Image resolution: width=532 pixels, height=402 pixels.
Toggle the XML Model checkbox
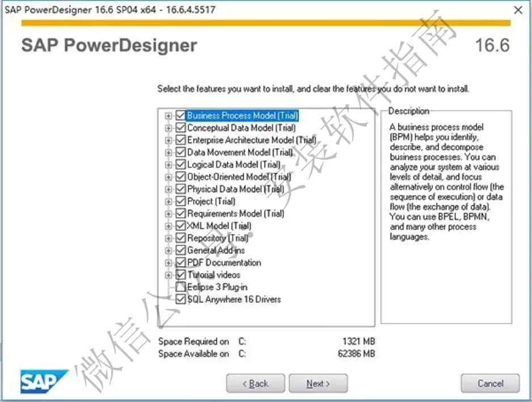pyautogui.click(x=180, y=225)
